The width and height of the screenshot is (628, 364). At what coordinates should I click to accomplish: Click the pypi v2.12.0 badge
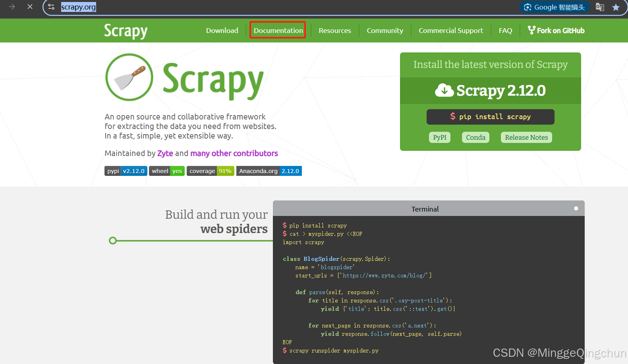click(126, 171)
